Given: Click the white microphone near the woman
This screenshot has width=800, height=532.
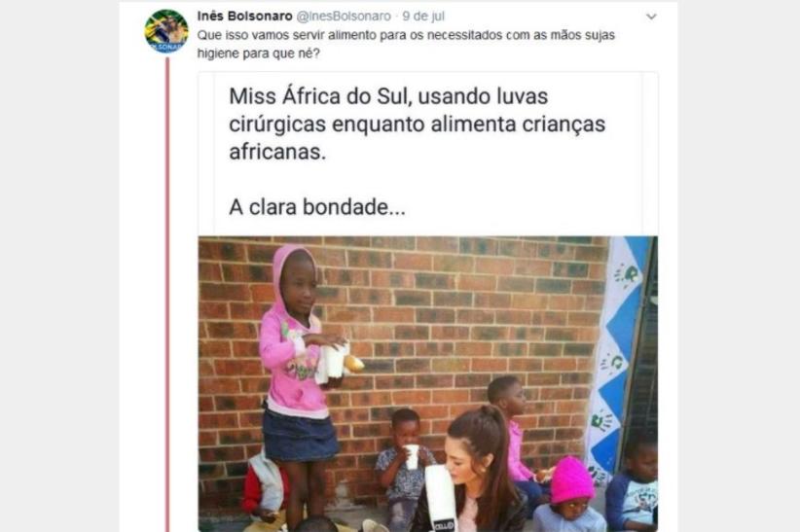Looking at the screenshot, I should [x=440, y=497].
